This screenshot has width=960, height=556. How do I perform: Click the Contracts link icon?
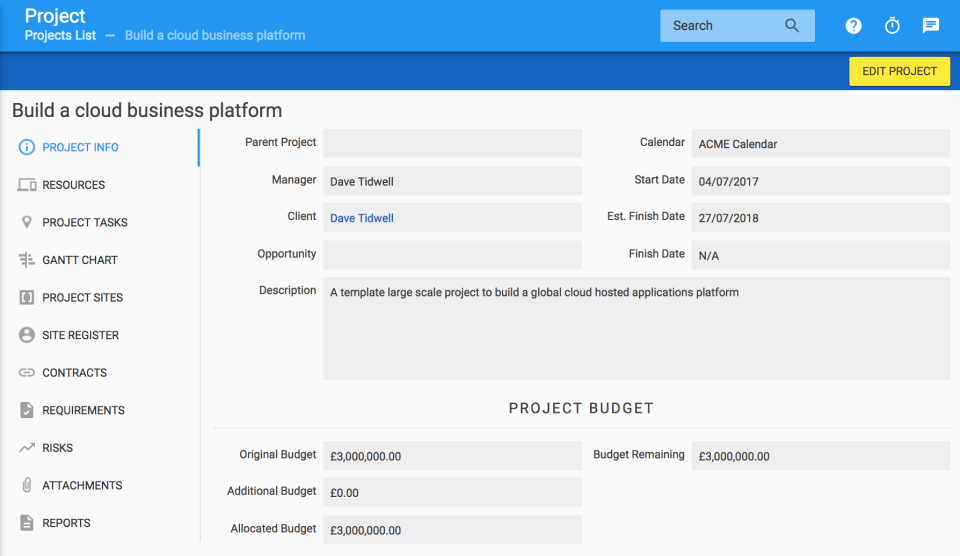click(27, 373)
